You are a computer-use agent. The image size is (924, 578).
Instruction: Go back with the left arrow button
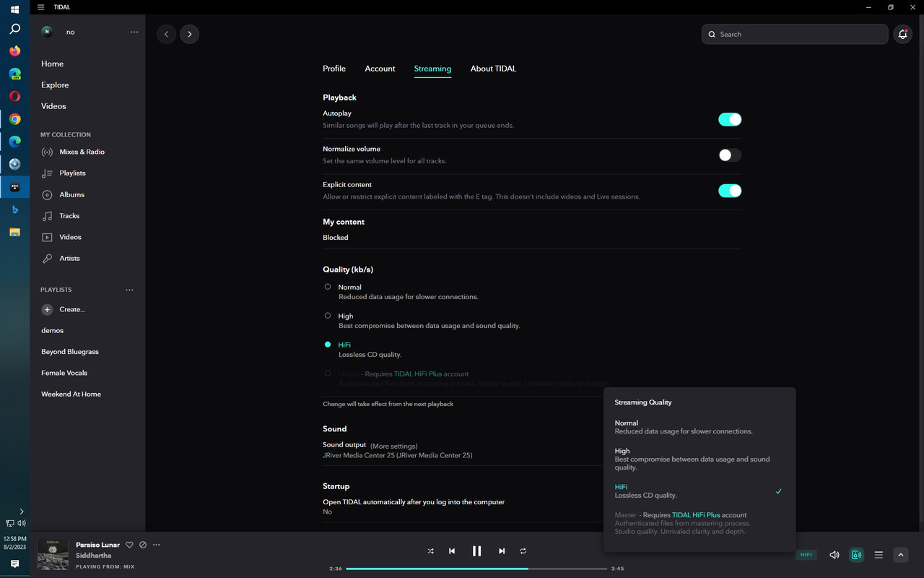(166, 34)
